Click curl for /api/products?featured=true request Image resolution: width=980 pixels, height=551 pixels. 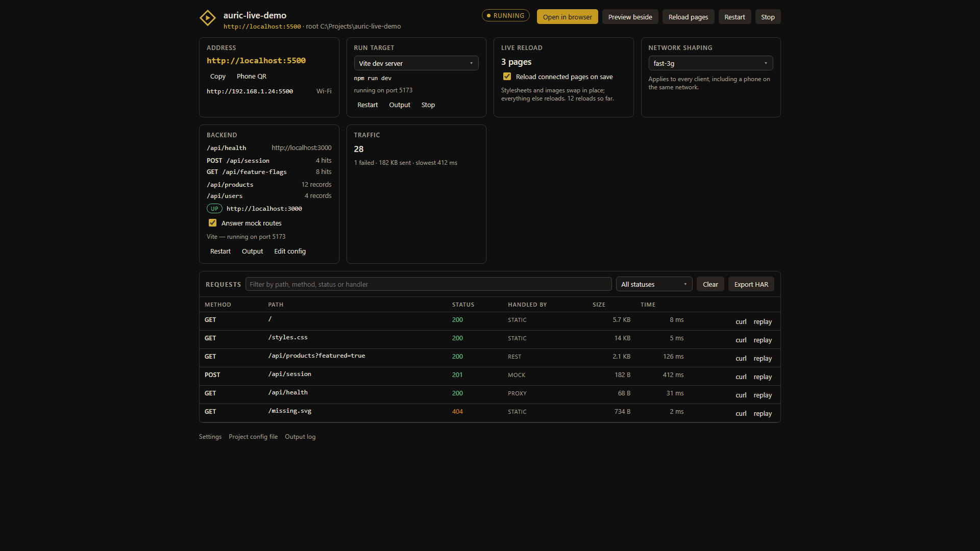pos(741,358)
